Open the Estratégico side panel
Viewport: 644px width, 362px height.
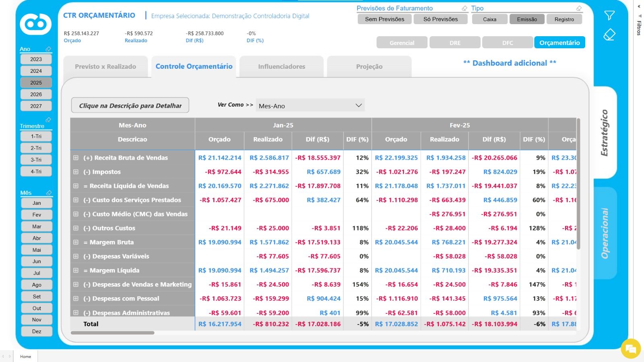(x=605, y=133)
